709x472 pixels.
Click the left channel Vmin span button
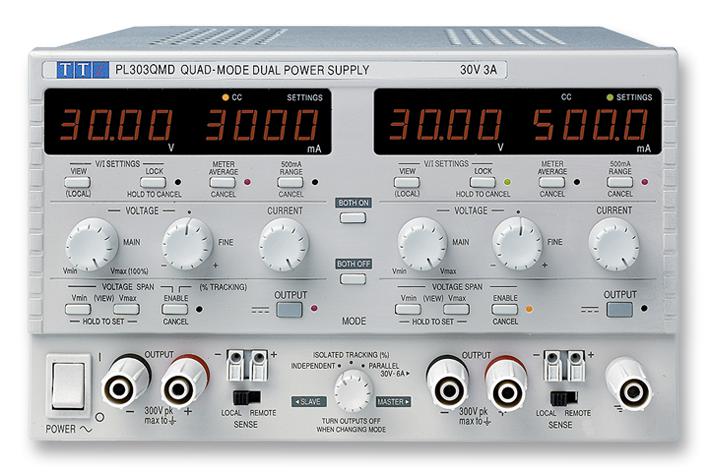tap(79, 309)
